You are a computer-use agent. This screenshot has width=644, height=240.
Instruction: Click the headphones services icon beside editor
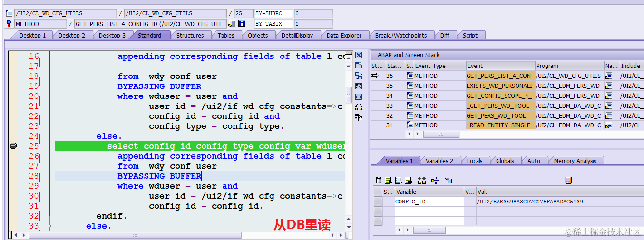pos(359,107)
